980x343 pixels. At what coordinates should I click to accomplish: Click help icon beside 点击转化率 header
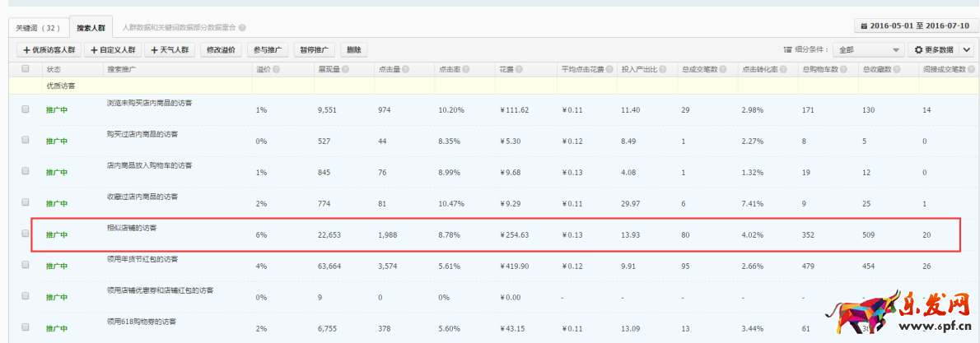click(783, 69)
